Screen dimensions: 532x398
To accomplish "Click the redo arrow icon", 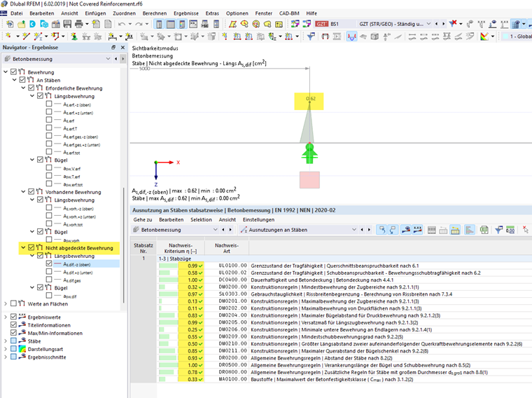I will click(139, 24).
